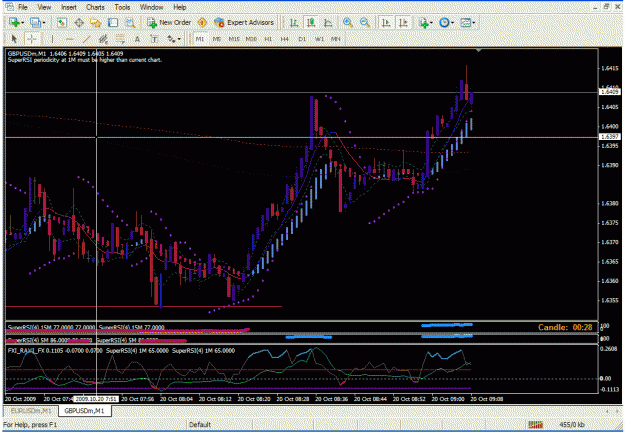The height and width of the screenshot is (432, 625).
Task: Open the Window menu
Action: 151,7
